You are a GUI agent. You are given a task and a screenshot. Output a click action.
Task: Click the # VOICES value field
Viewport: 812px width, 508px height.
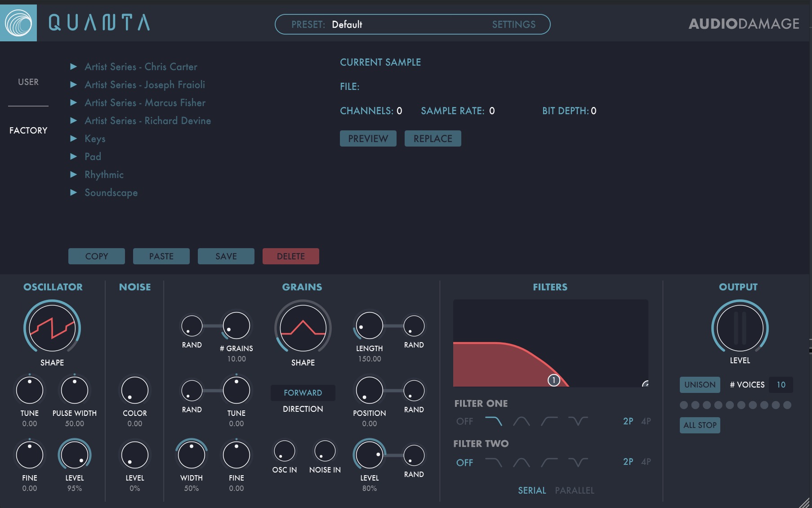coord(781,384)
